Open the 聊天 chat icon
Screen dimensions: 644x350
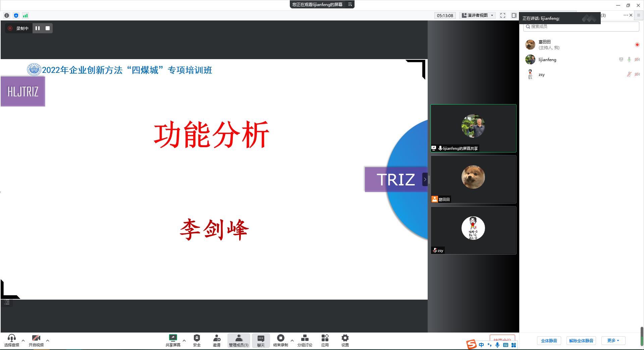click(261, 339)
